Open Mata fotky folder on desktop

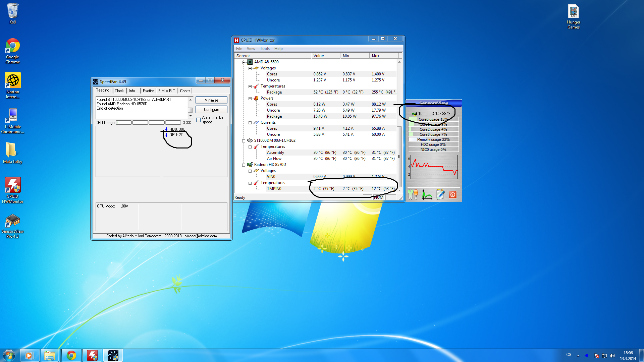click(x=12, y=153)
